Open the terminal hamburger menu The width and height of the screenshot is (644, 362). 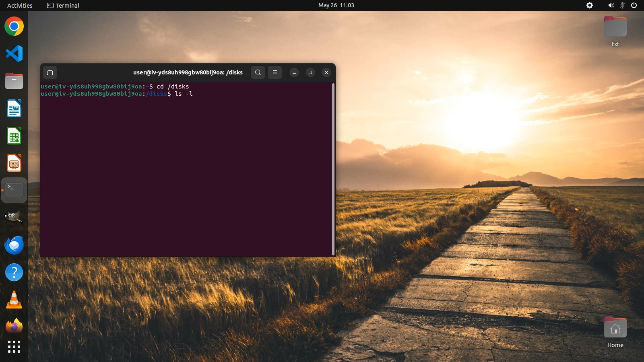tap(275, 72)
